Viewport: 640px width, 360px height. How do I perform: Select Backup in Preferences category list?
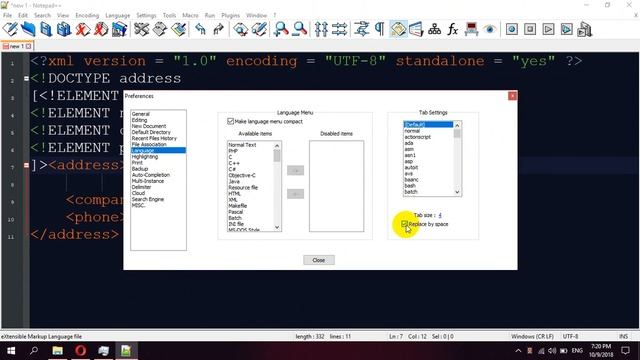pyautogui.click(x=140, y=169)
